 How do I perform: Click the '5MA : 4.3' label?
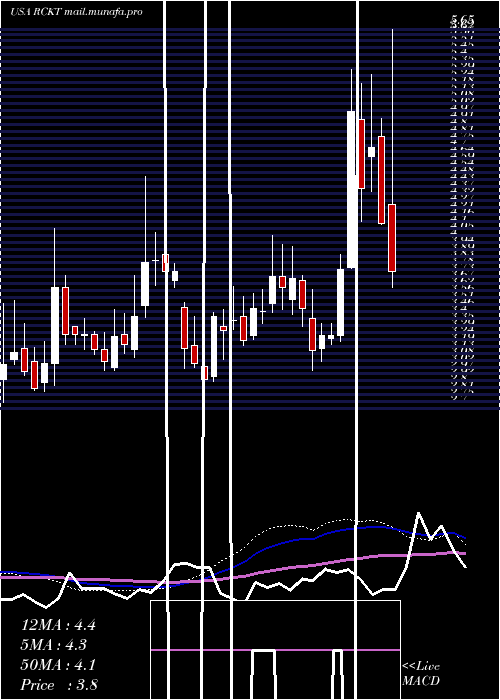[x=54, y=645]
